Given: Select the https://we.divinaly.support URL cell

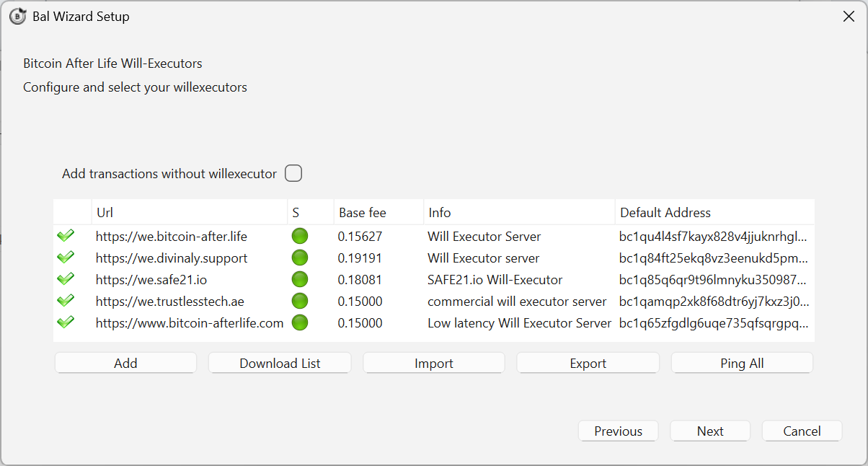Looking at the screenshot, I should pyautogui.click(x=189, y=258).
